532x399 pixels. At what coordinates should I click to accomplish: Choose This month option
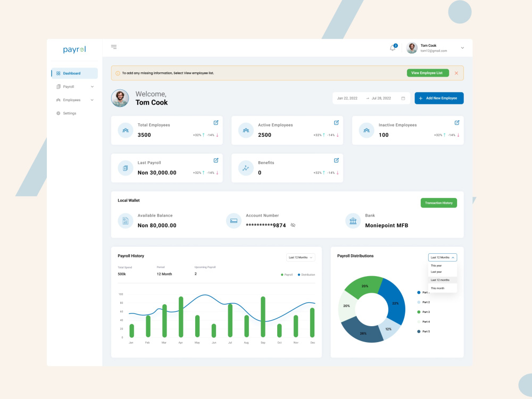point(443,288)
